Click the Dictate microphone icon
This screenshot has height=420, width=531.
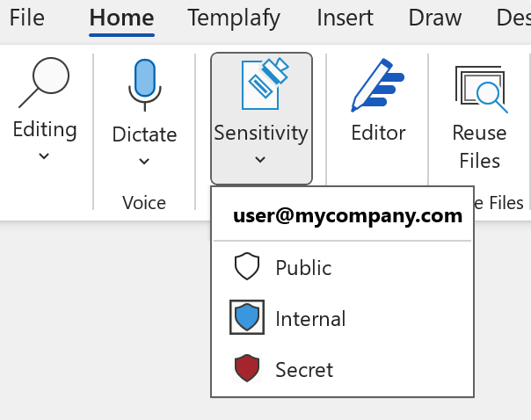[144, 86]
